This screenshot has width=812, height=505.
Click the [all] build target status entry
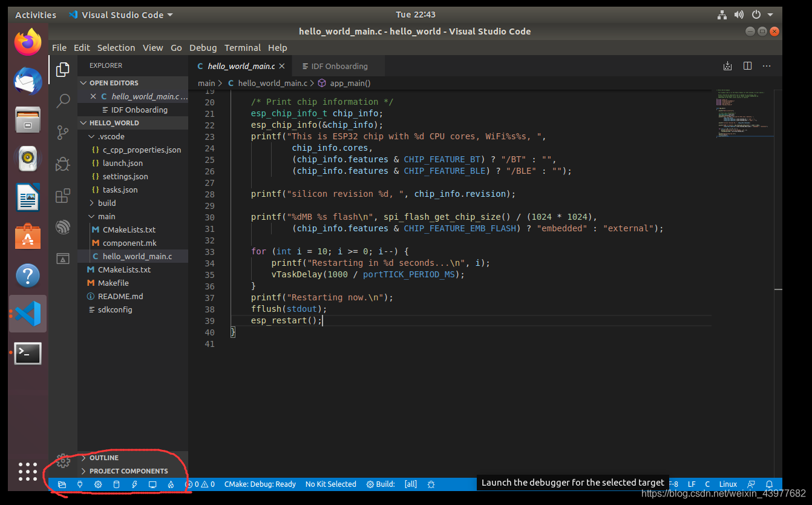coord(411,484)
